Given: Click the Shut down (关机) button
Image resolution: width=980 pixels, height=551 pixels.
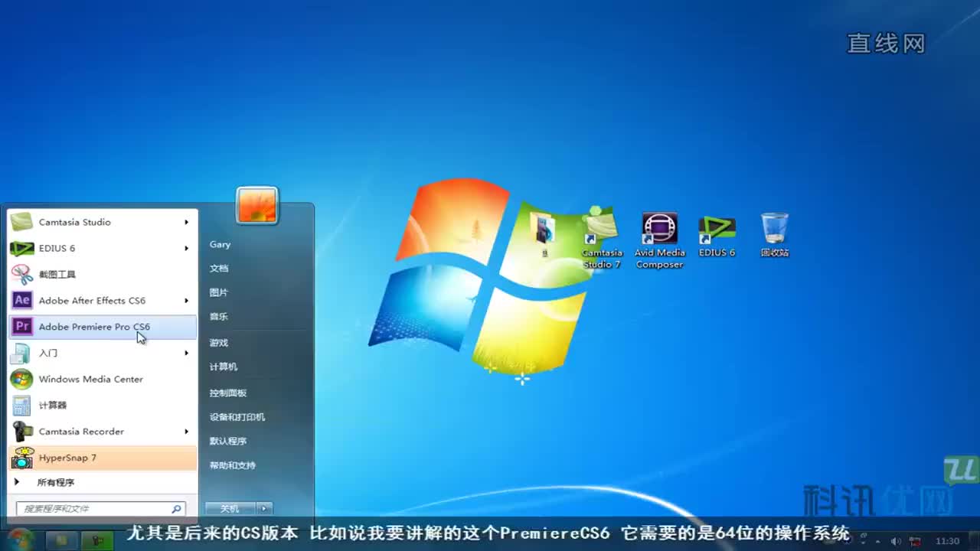Looking at the screenshot, I should click(230, 509).
